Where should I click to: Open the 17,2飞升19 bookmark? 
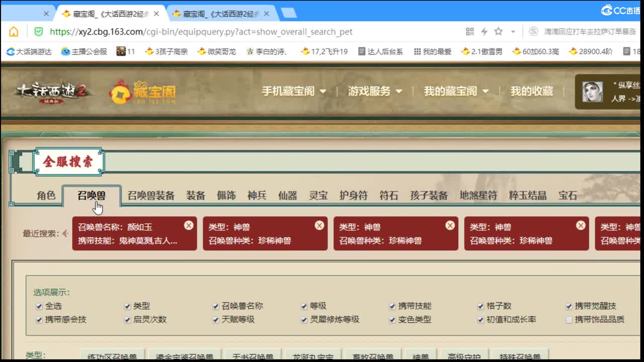(324, 51)
